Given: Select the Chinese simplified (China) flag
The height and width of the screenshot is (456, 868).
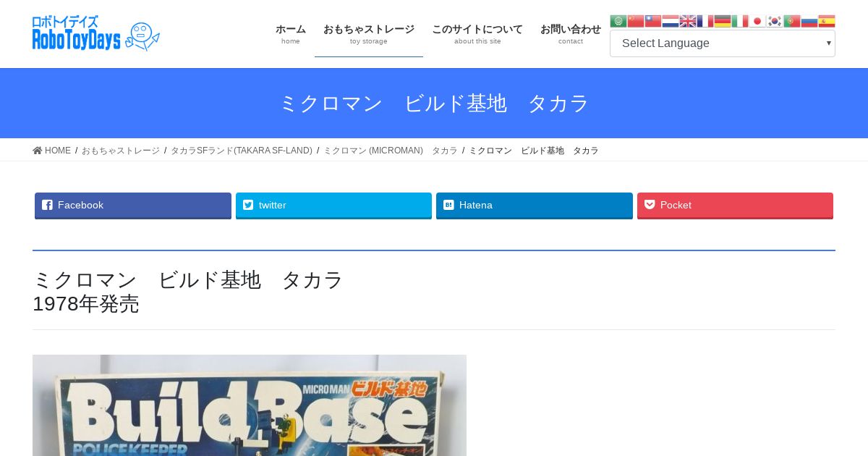Looking at the screenshot, I should coord(636,21).
